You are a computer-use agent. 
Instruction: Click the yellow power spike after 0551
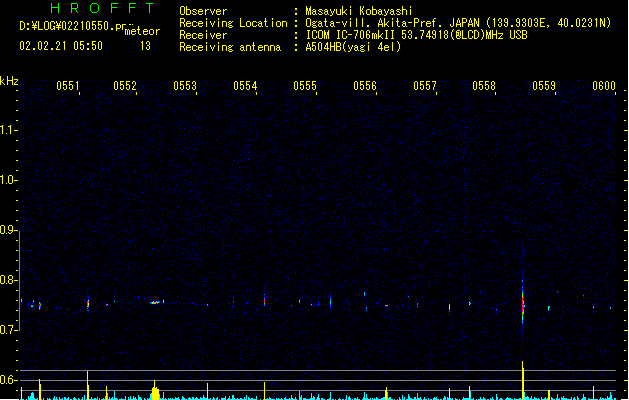click(87, 385)
